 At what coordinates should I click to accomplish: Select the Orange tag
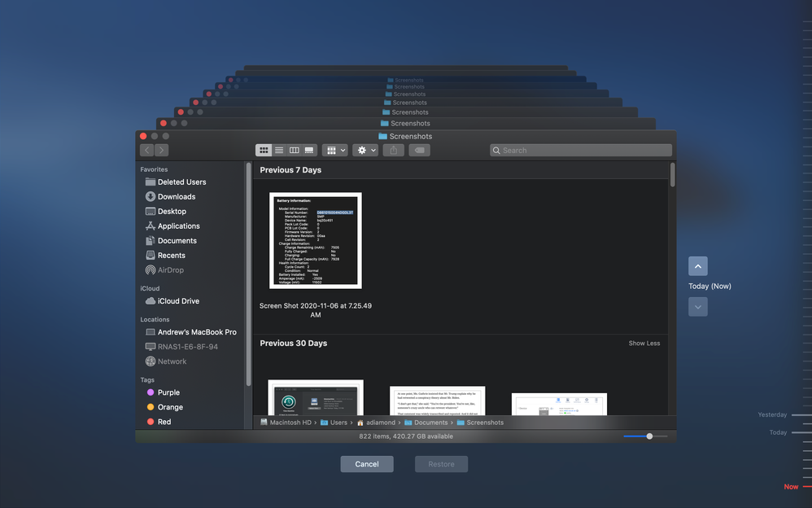(165, 407)
